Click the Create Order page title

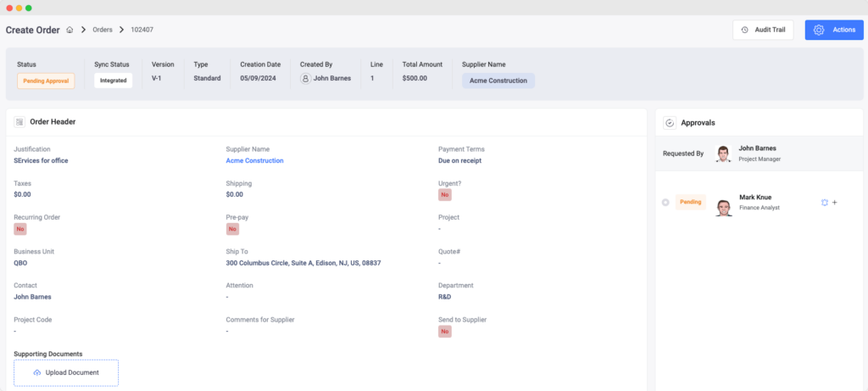pos(33,30)
